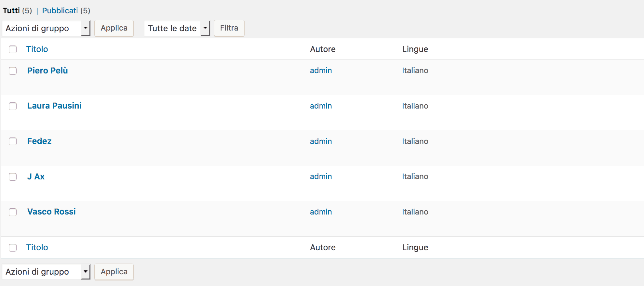Viewport: 644px width, 286px height.
Task: Check the select-all checkbox in top header
Action: [x=13, y=49]
